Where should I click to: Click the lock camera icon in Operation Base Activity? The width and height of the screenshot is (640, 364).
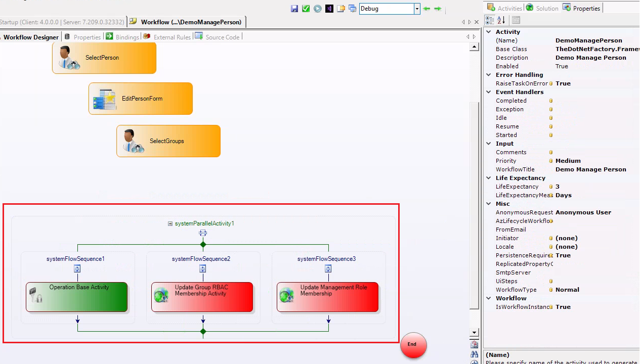35,295
